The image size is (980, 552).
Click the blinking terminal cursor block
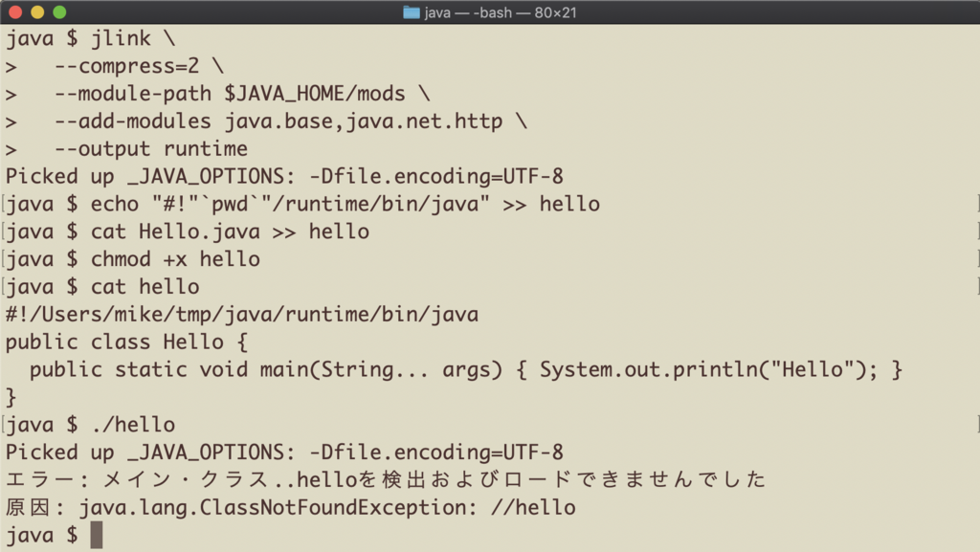pos(95,535)
